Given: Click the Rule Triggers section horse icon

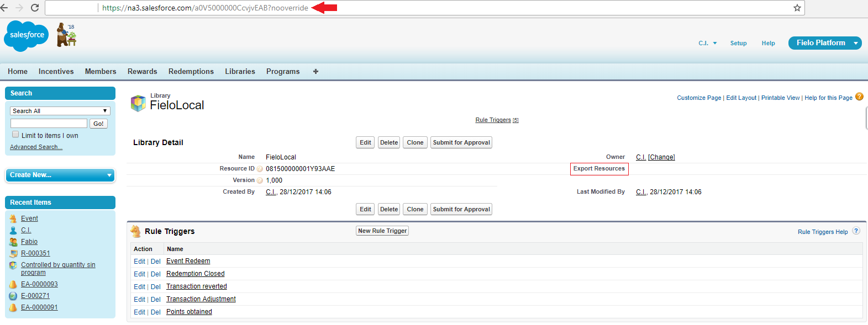Looking at the screenshot, I should (x=136, y=231).
